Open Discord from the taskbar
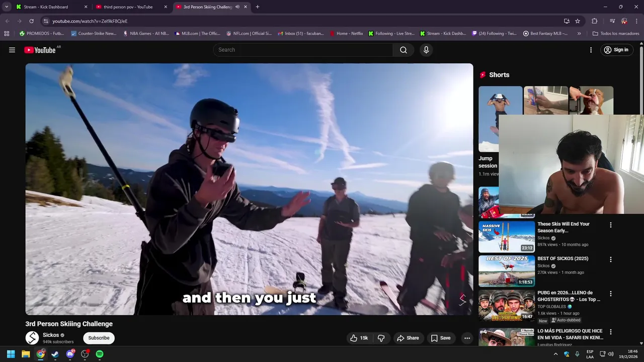 pyautogui.click(x=70, y=354)
